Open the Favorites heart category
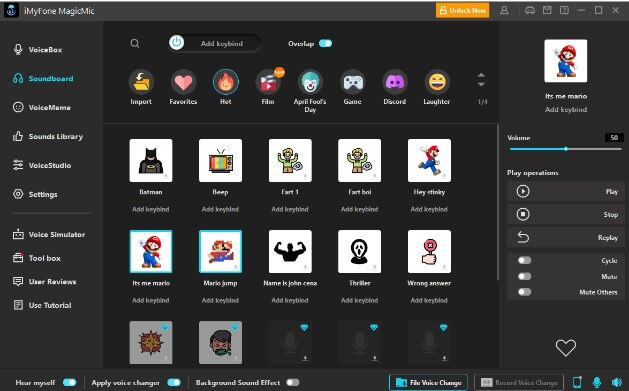 (x=183, y=82)
